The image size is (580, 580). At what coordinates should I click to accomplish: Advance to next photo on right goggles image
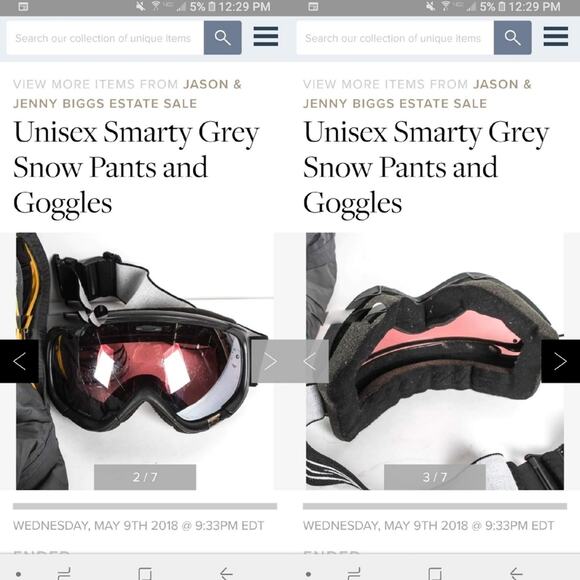coord(560,361)
